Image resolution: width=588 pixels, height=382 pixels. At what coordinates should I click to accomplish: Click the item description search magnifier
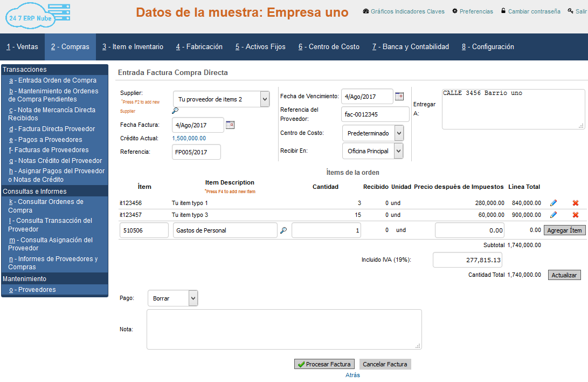click(x=283, y=230)
